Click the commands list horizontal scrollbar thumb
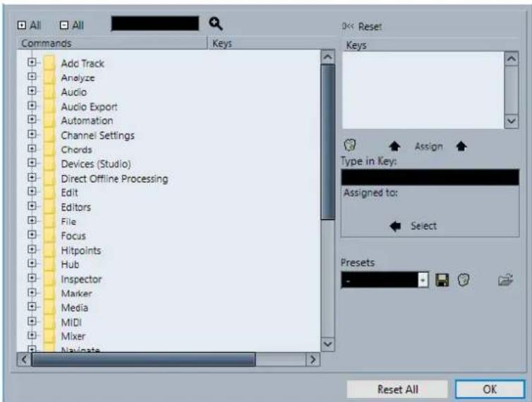The height and width of the screenshot is (402, 532). tap(143, 359)
